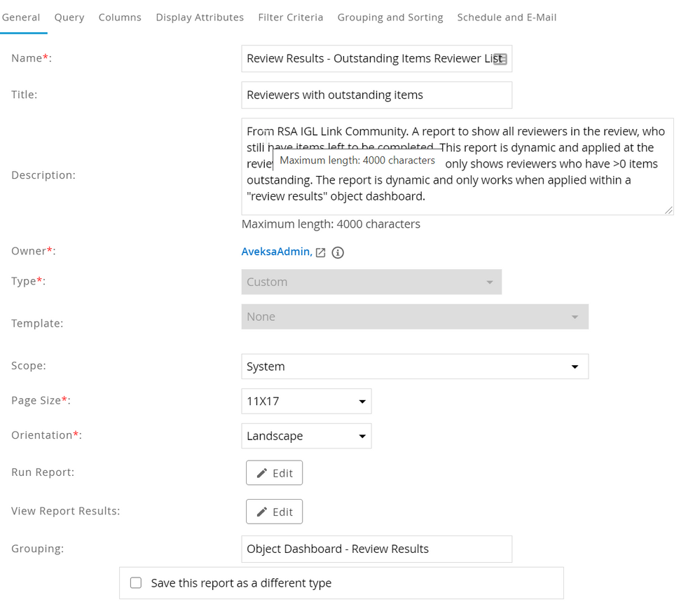Image resolution: width=700 pixels, height=602 pixels.
Task: Expand the Page Size dropdown
Action: point(306,402)
